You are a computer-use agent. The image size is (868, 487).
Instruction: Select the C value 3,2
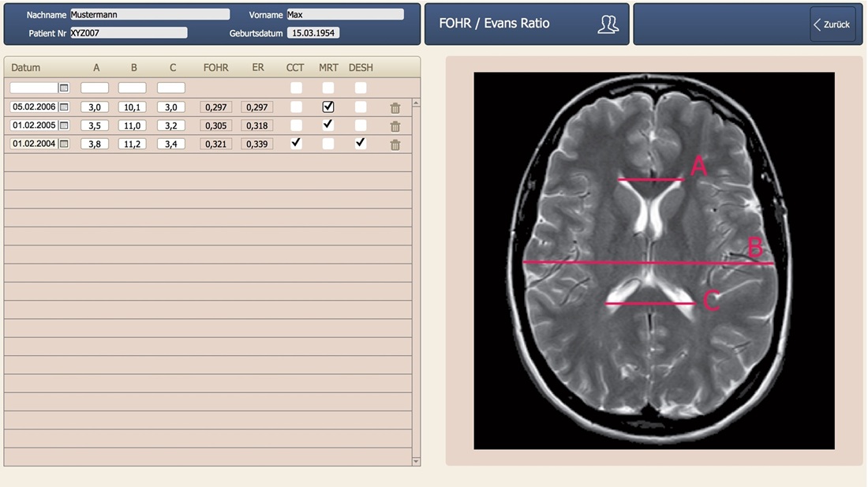pyautogui.click(x=171, y=125)
